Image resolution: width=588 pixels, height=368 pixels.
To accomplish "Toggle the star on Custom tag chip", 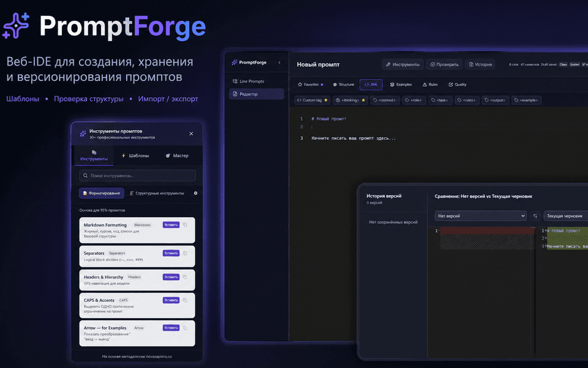I will [326, 100].
